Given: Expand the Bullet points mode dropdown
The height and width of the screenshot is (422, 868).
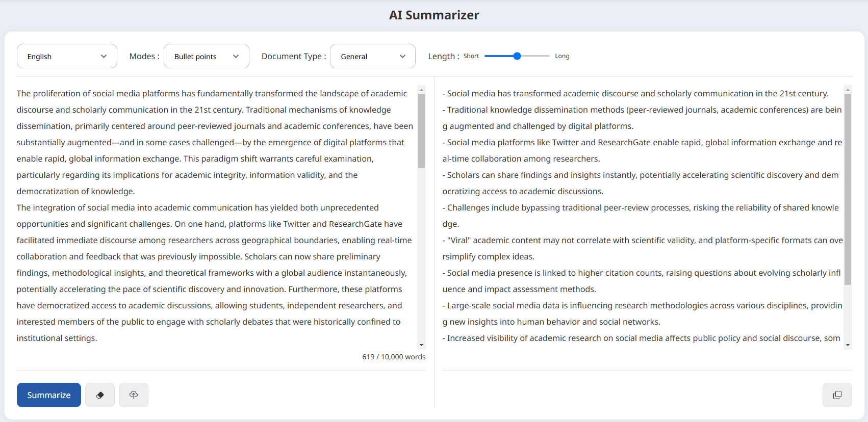Looking at the screenshot, I should [x=206, y=56].
